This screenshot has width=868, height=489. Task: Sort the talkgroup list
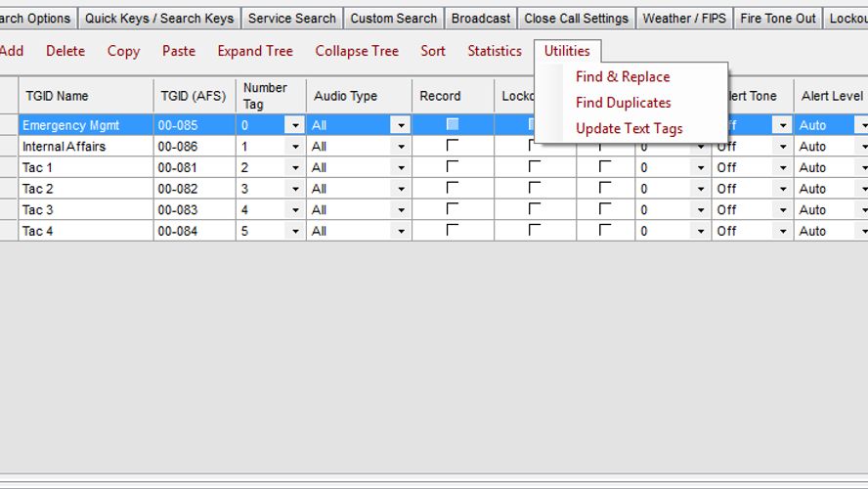pos(432,51)
